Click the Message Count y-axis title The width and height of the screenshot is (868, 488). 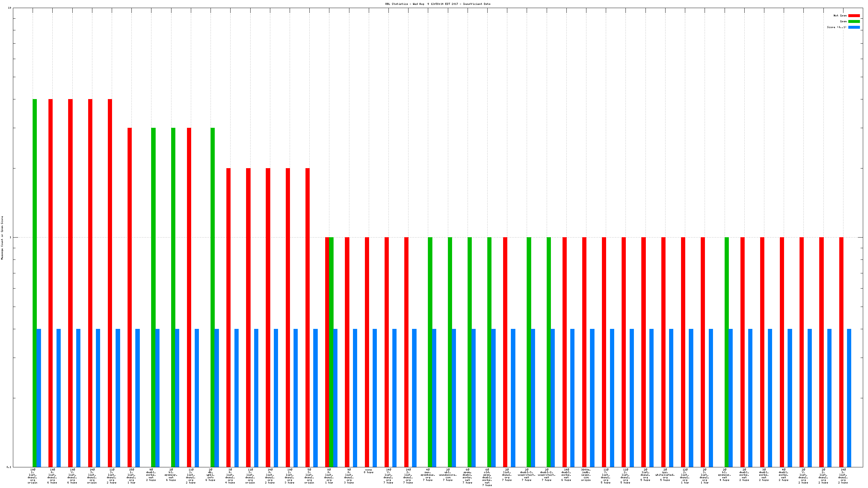click(x=2, y=238)
